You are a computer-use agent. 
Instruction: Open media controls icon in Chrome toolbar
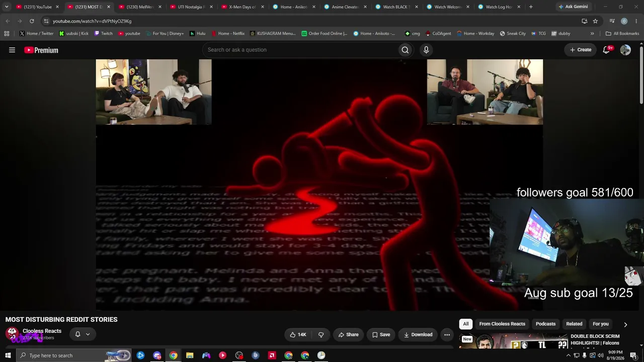pos(612,21)
